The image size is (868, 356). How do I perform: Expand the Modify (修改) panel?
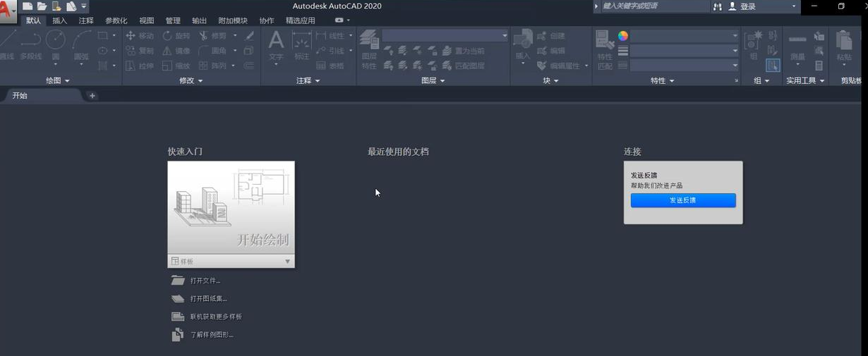click(191, 80)
